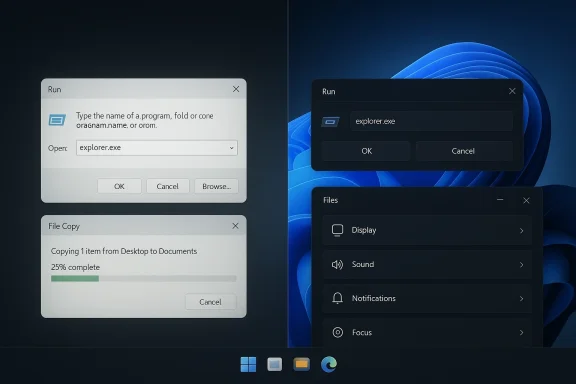Click the "Open:" label in Run dialog
Viewport: 576px width, 384px height.
pyautogui.click(x=58, y=148)
